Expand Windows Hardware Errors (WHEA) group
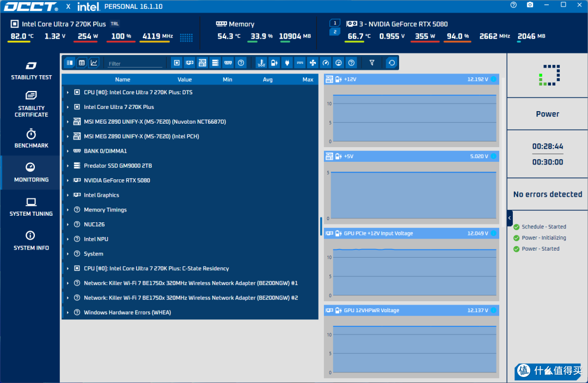 (68, 313)
